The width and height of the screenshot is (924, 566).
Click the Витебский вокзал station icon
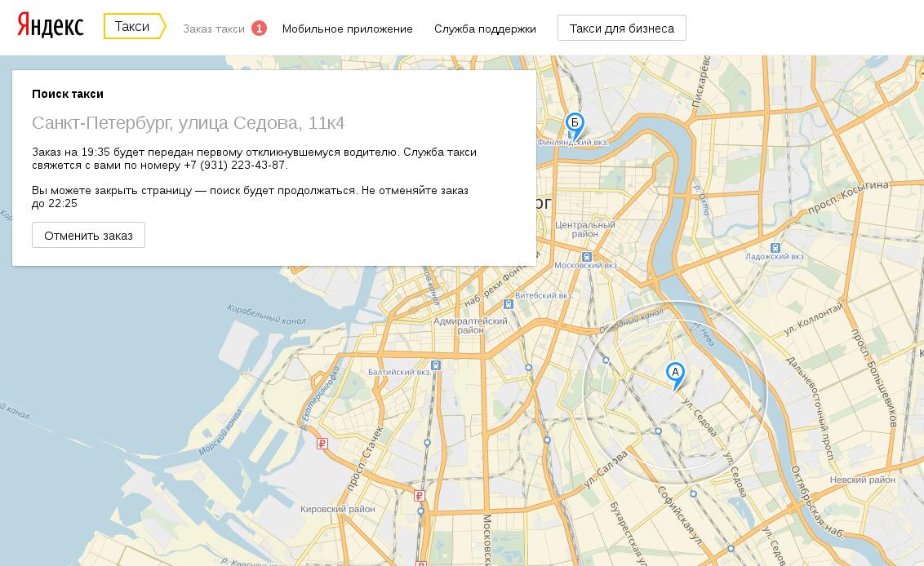click(508, 304)
